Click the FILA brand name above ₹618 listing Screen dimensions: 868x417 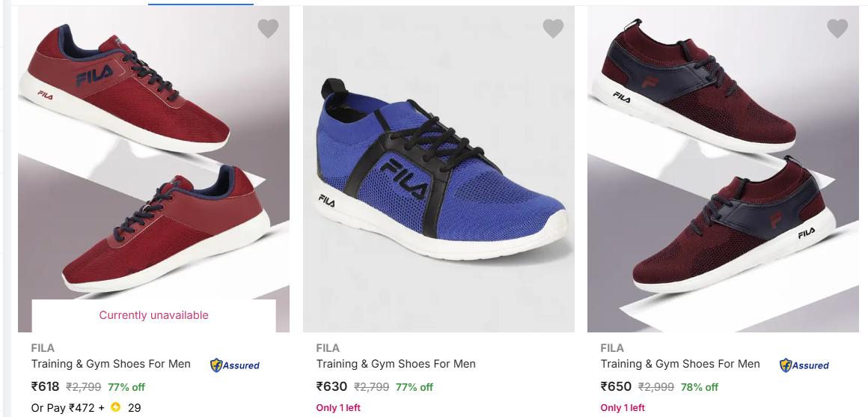43,348
